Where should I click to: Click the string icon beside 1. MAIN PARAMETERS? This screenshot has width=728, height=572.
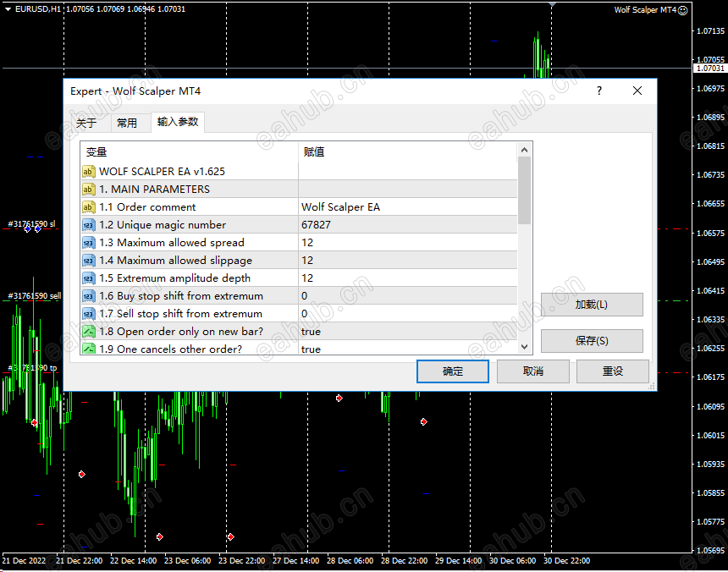(88, 190)
